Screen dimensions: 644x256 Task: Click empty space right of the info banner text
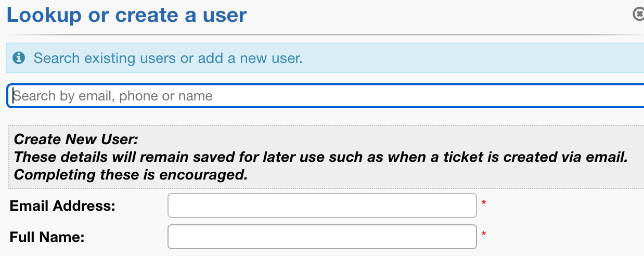pyautogui.click(x=468, y=58)
